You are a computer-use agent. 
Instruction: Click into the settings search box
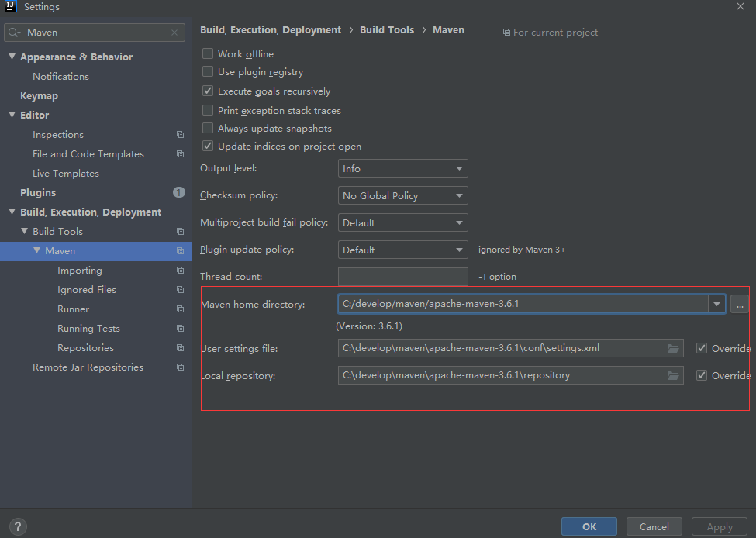click(95, 33)
